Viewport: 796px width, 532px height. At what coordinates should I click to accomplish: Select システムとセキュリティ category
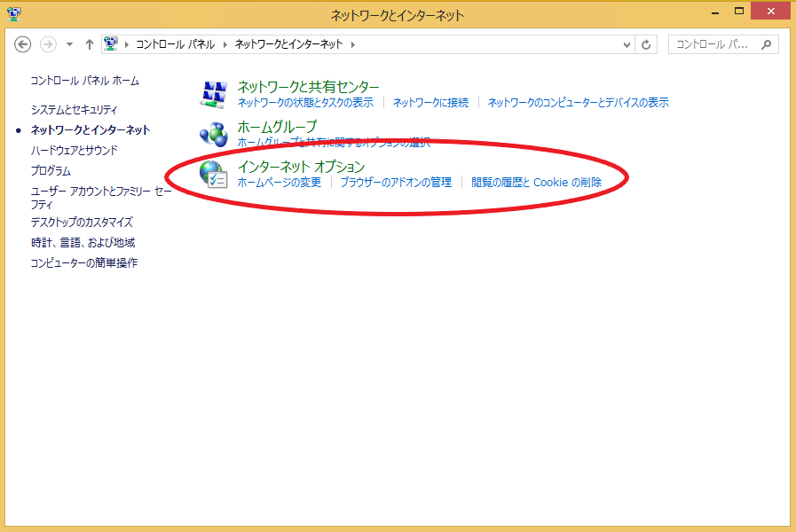[x=74, y=110]
